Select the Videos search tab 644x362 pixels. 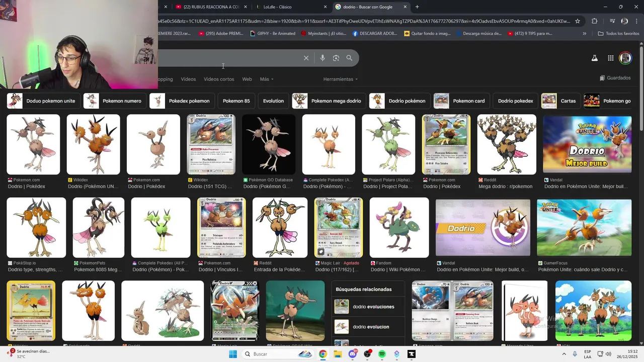(x=188, y=79)
